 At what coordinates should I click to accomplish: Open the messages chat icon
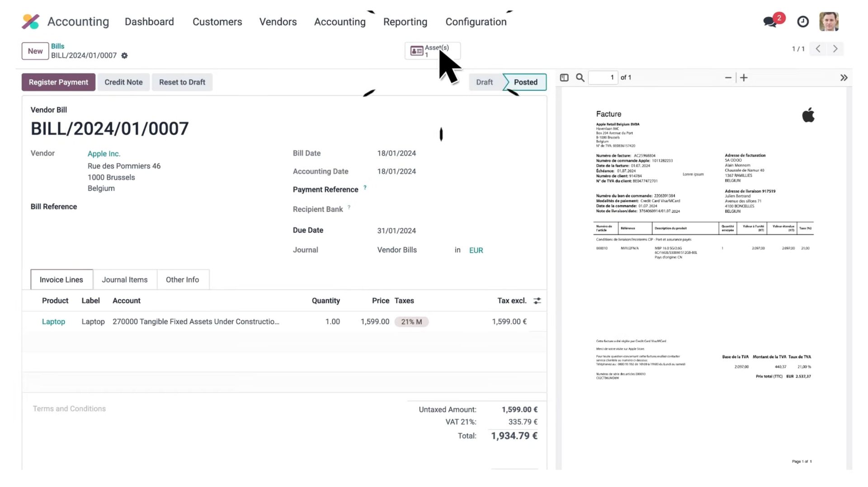pyautogui.click(x=770, y=22)
